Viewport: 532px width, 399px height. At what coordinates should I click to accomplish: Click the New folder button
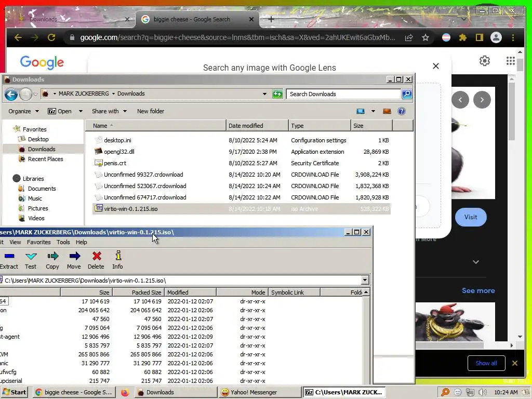151,111
